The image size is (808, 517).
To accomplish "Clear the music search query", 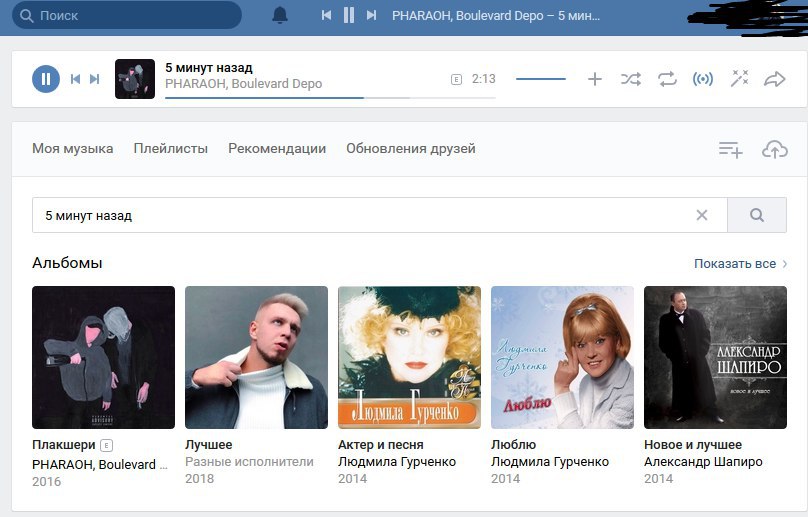I will tap(702, 215).
